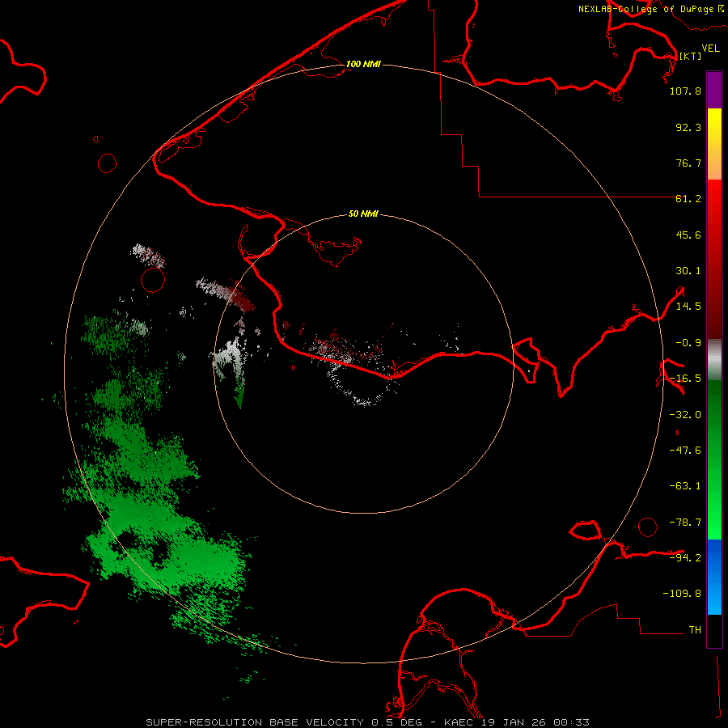This screenshot has width=728, height=728.
Task: Click the 76.7 scale value
Action: [688, 163]
